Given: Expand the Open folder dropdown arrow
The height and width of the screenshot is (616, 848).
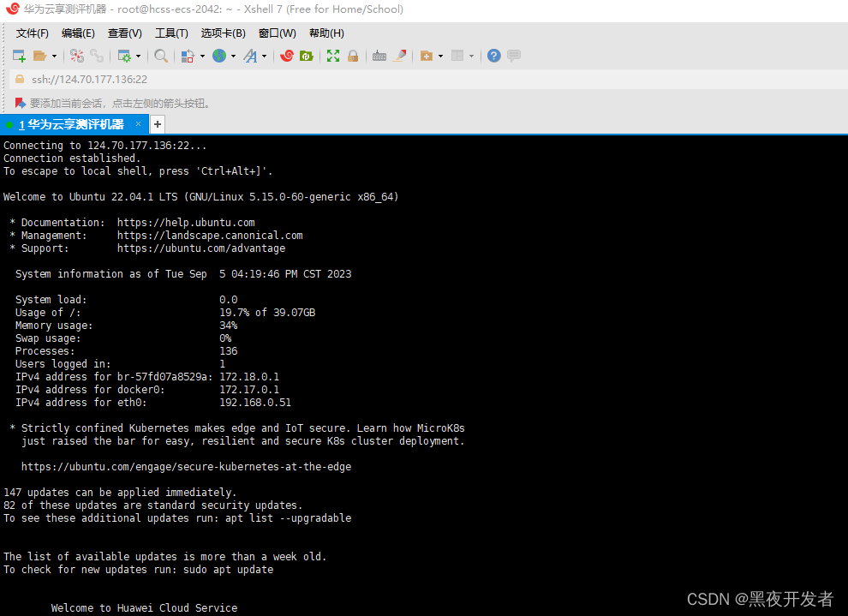Looking at the screenshot, I should 54,56.
